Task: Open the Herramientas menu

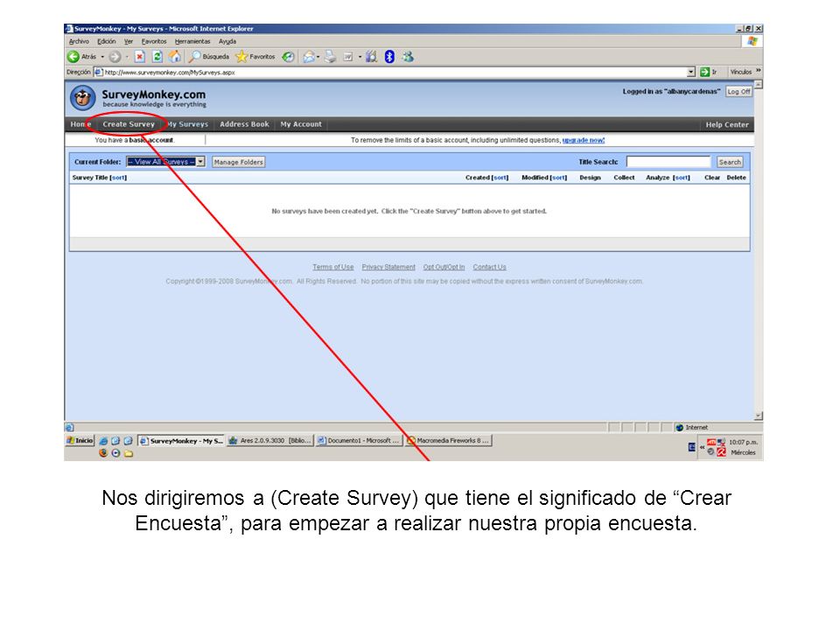Action: (192, 41)
